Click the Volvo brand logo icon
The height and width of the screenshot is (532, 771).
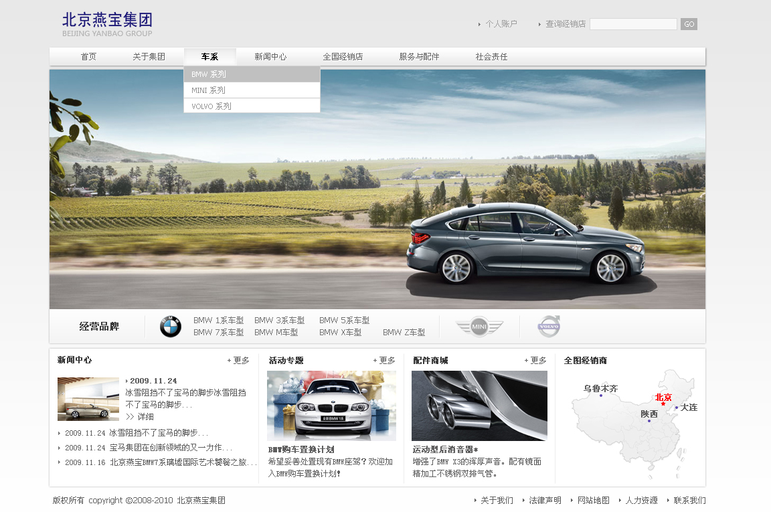tap(549, 326)
